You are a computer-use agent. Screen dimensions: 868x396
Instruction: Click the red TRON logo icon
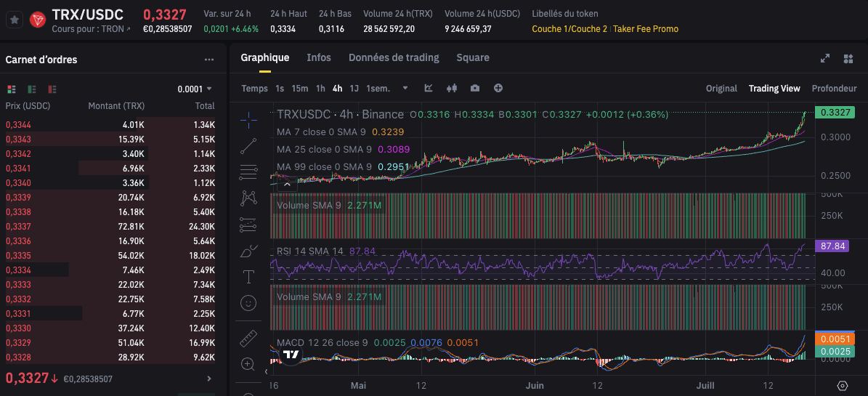click(38, 20)
